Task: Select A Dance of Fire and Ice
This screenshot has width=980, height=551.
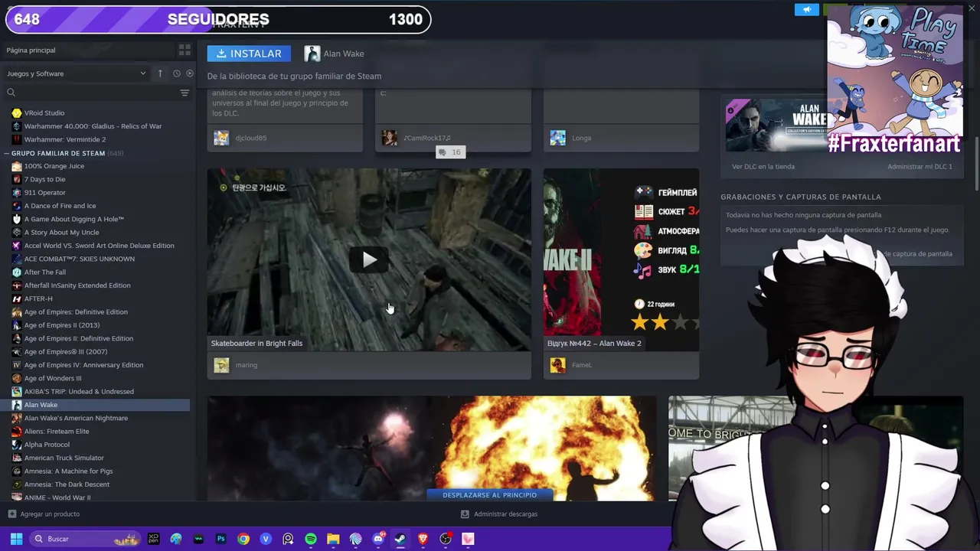Action: (x=60, y=206)
